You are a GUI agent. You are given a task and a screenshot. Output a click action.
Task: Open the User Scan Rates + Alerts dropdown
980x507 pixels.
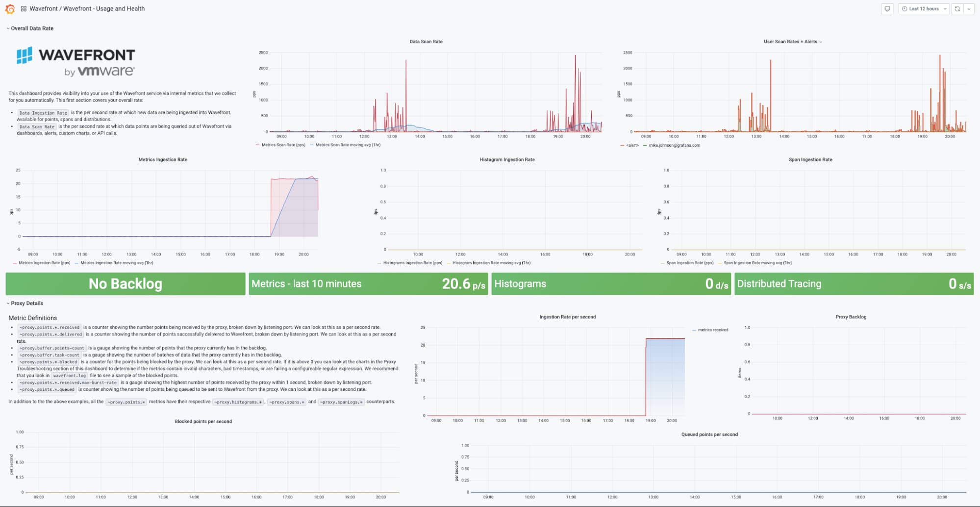click(x=793, y=42)
